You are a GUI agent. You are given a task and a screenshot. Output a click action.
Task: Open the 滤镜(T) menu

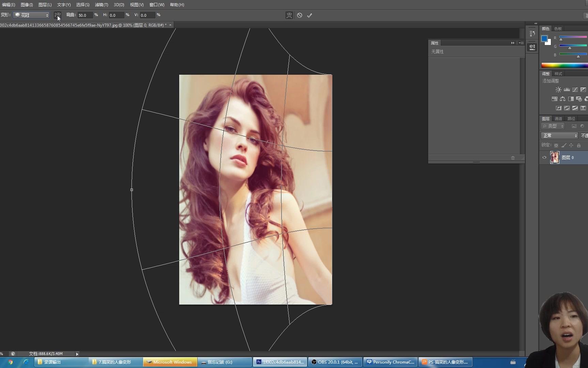tap(101, 5)
